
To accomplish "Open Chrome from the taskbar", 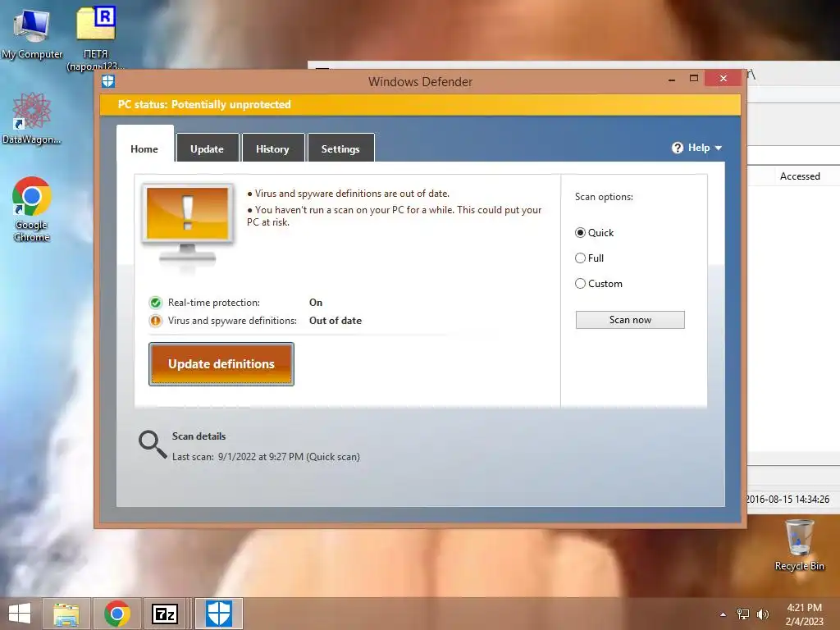I will 117,614.
